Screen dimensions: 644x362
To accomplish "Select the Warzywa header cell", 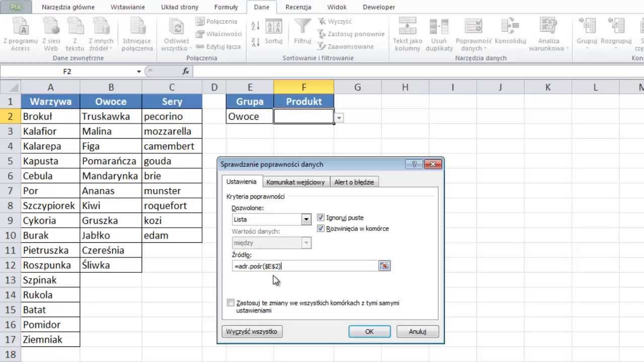I will 50,102.
